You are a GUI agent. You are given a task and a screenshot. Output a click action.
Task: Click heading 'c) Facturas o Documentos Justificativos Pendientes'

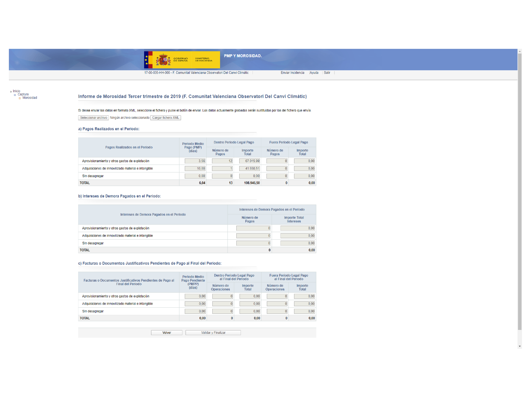150,263
